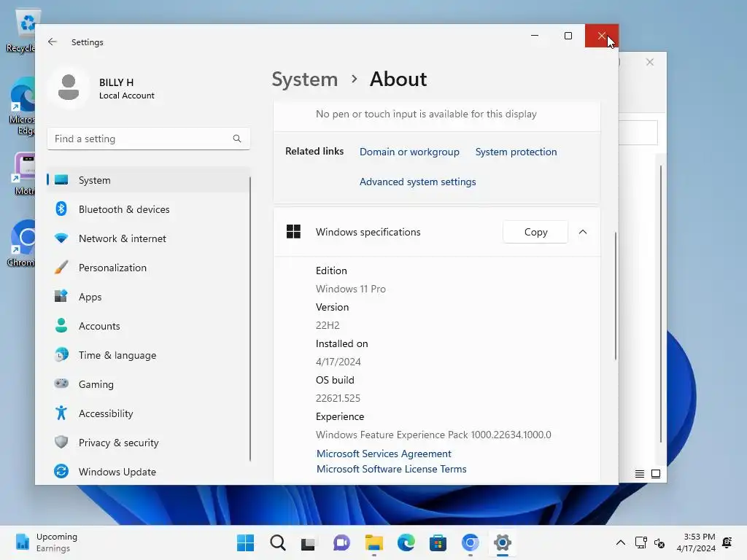Image resolution: width=747 pixels, height=560 pixels.
Task: Select the Windows Feature Experience Pack text
Action: pos(433,435)
